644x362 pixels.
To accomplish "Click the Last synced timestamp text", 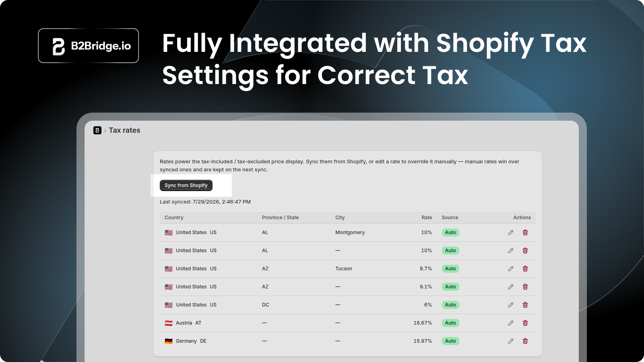I will pos(205,202).
